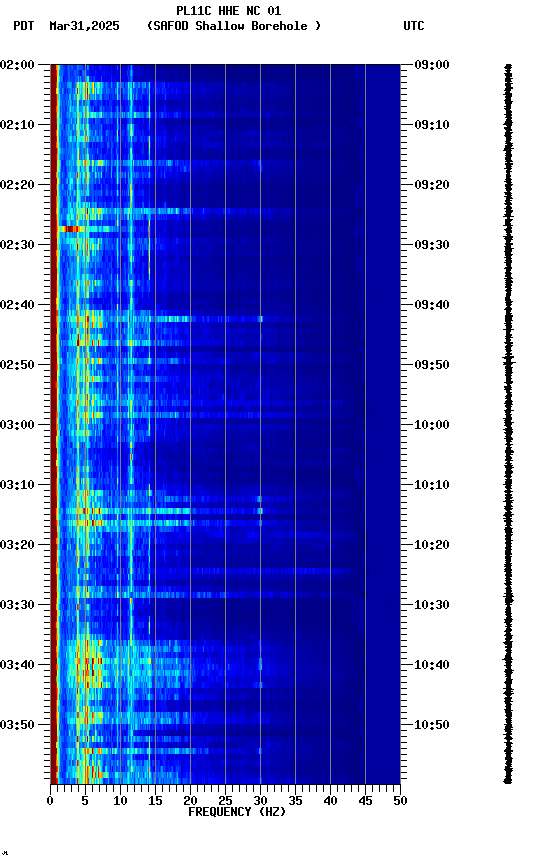Viewport: 552px width, 864px height.
Task: Click the 10:00 UTC time label
Action: 432,425
